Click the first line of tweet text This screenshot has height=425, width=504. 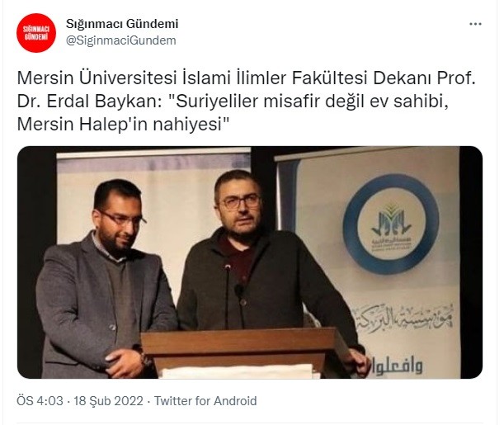click(246, 78)
